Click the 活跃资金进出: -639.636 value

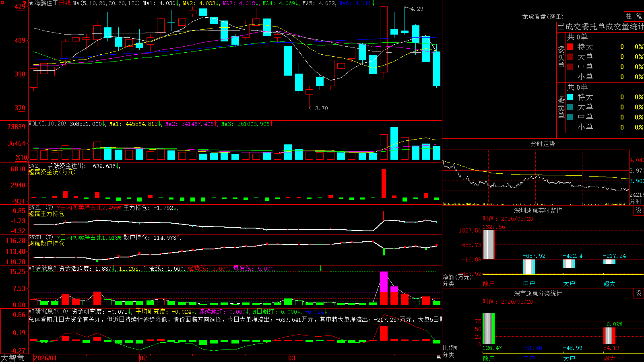click(82, 166)
